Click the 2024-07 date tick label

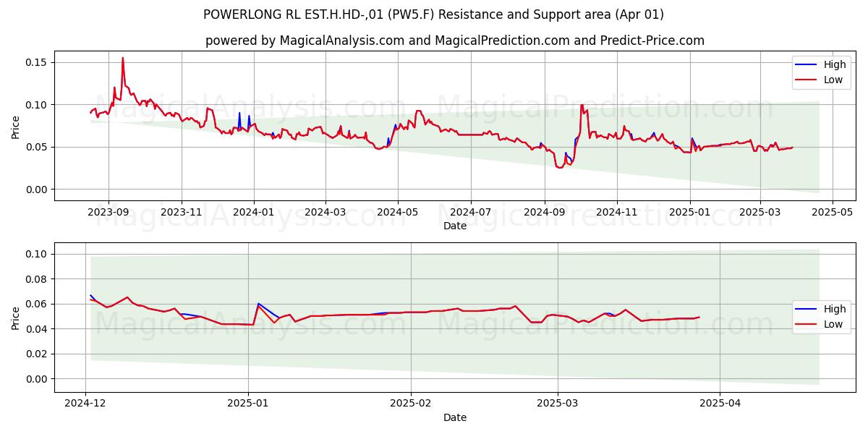point(471,213)
